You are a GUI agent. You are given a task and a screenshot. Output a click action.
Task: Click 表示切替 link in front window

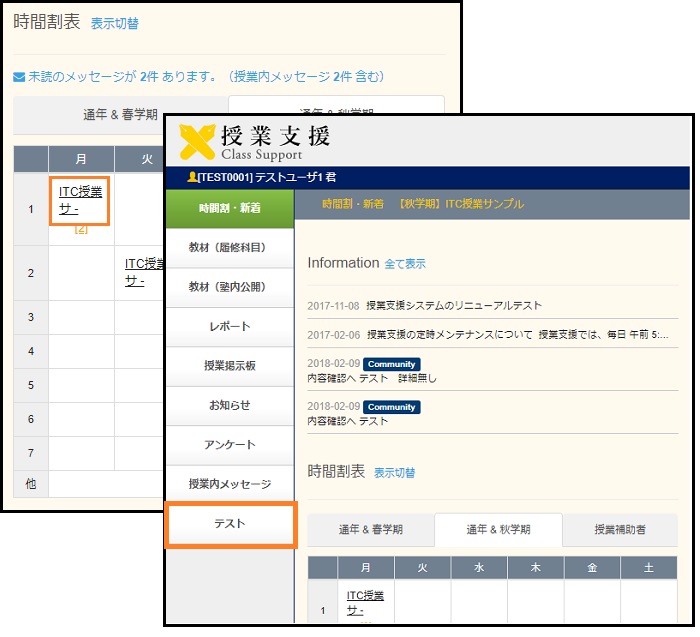395,473
